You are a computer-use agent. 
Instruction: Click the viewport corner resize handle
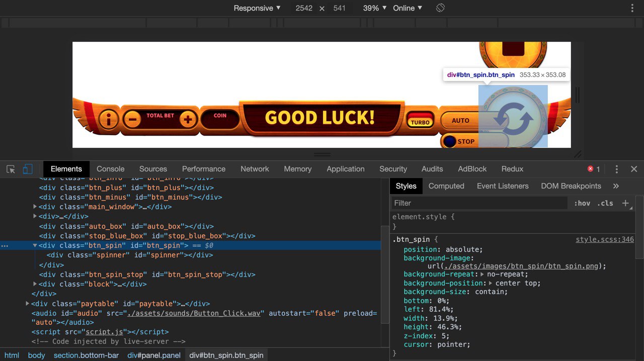coord(578,154)
